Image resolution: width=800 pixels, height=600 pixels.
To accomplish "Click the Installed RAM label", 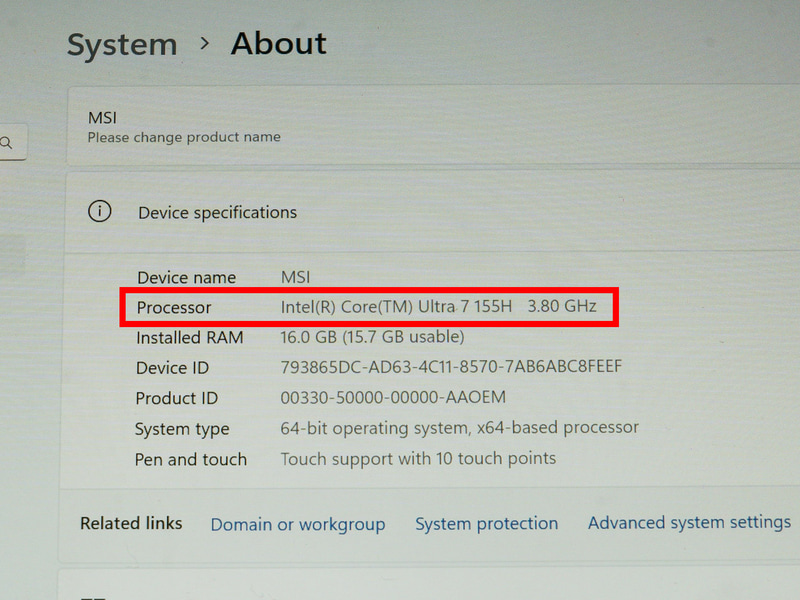I will pos(190,338).
